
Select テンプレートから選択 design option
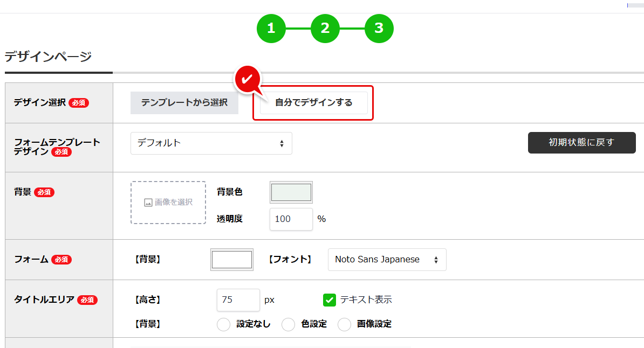[184, 103]
